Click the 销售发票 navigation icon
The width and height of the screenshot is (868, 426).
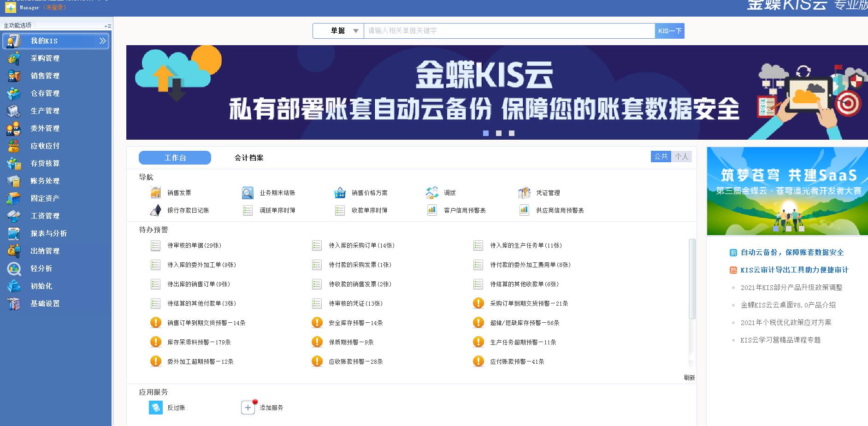[x=156, y=193]
